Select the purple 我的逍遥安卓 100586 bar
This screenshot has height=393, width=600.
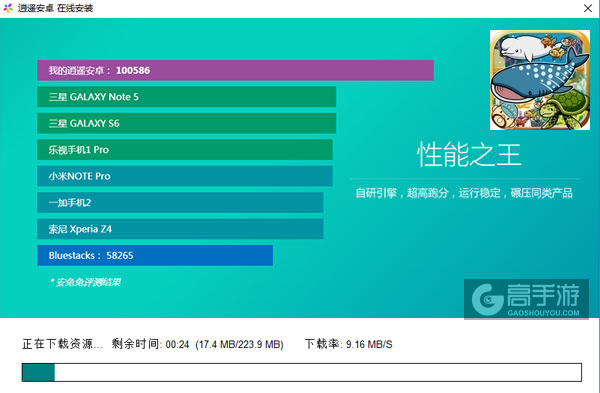(235, 70)
